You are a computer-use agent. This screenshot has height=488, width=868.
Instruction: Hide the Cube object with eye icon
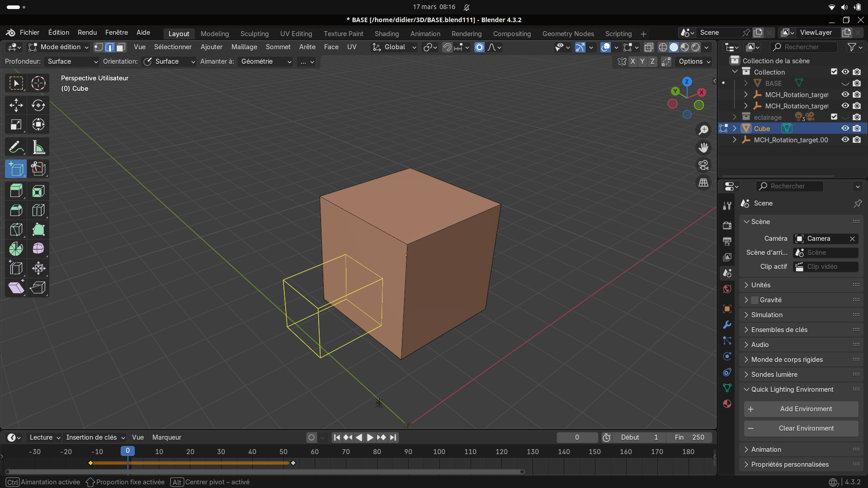point(845,128)
